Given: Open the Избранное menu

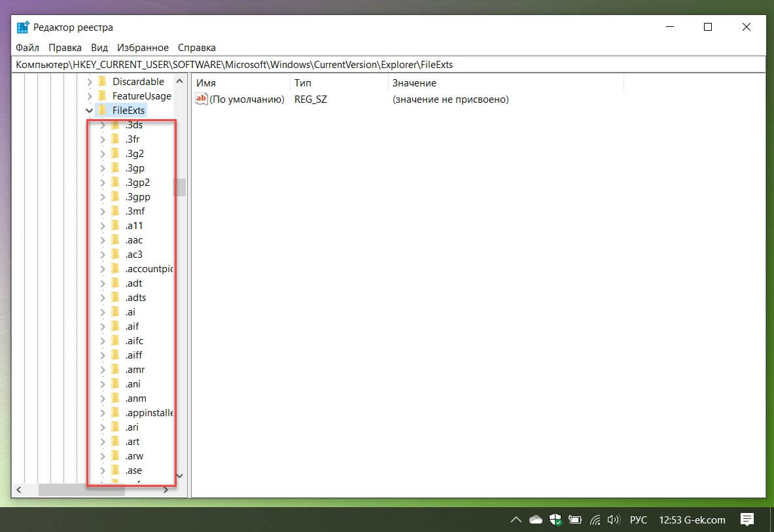Looking at the screenshot, I should (143, 47).
